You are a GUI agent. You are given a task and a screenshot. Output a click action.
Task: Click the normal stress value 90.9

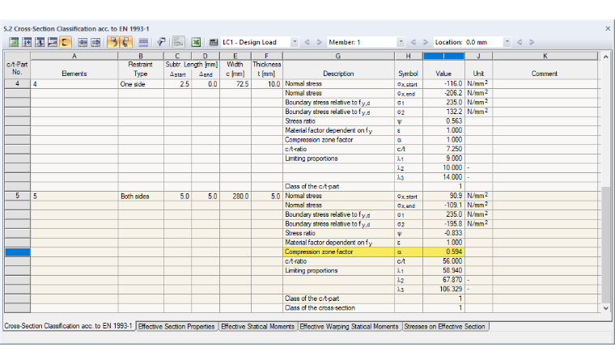point(443,196)
